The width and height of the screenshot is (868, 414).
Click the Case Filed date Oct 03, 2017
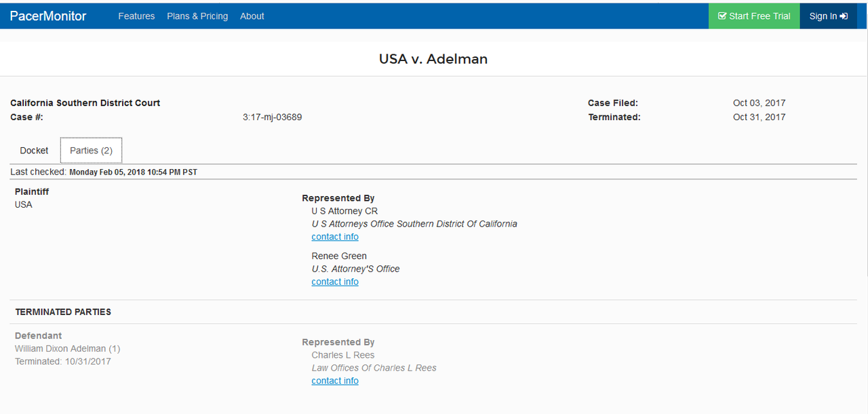(x=759, y=103)
